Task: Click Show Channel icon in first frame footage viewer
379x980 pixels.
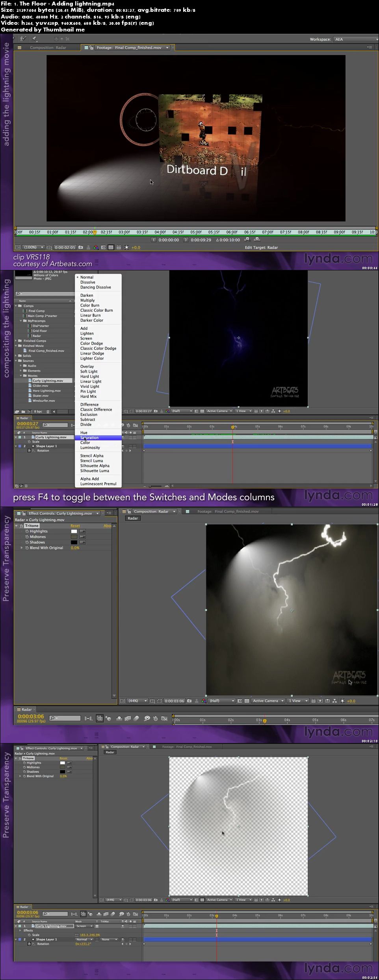Action: [96, 248]
